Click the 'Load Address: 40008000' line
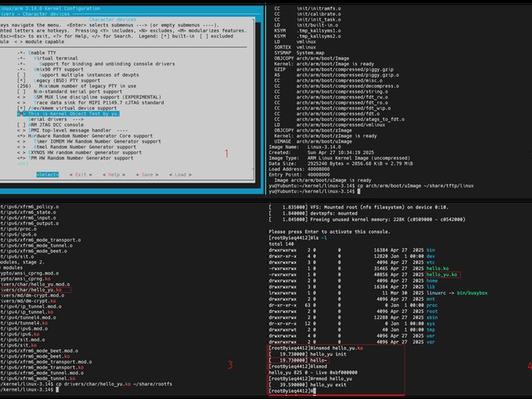532x399 pixels. tap(299, 169)
